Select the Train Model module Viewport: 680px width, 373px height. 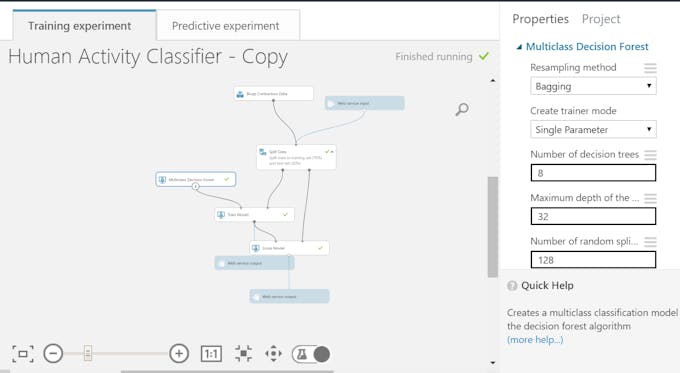pyautogui.click(x=254, y=215)
